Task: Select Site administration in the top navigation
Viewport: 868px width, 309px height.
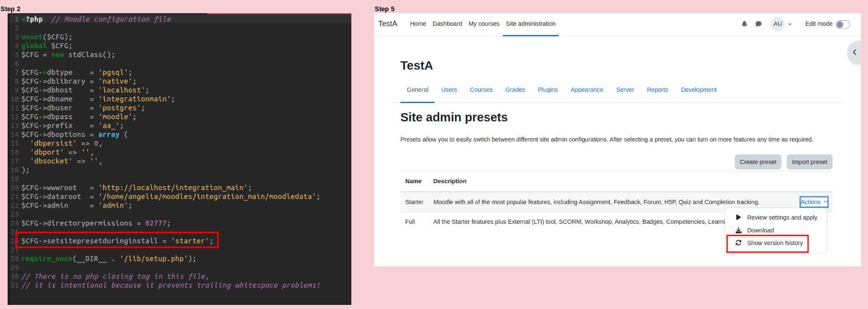Action: click(530, 24)
